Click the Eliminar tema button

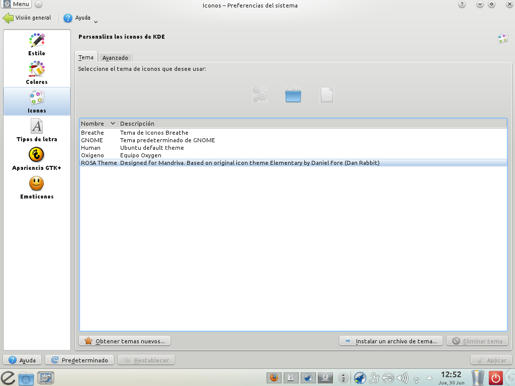pos(478,341)
